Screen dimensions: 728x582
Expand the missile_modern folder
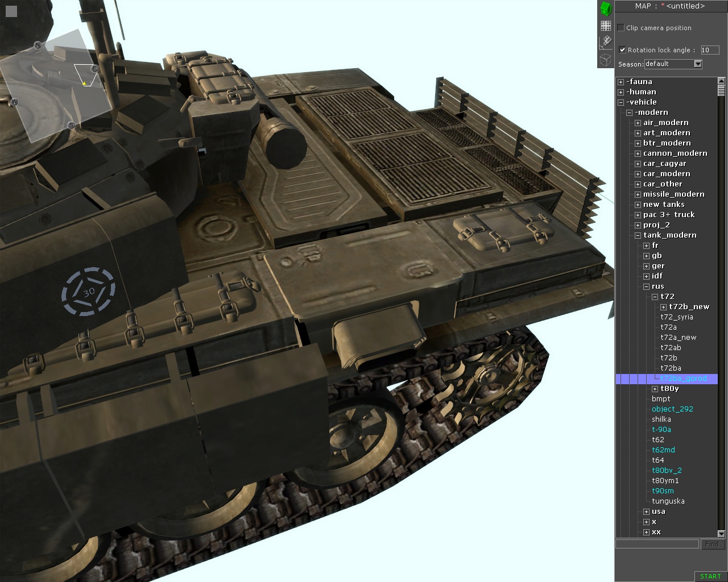click(x=638, y=194)
